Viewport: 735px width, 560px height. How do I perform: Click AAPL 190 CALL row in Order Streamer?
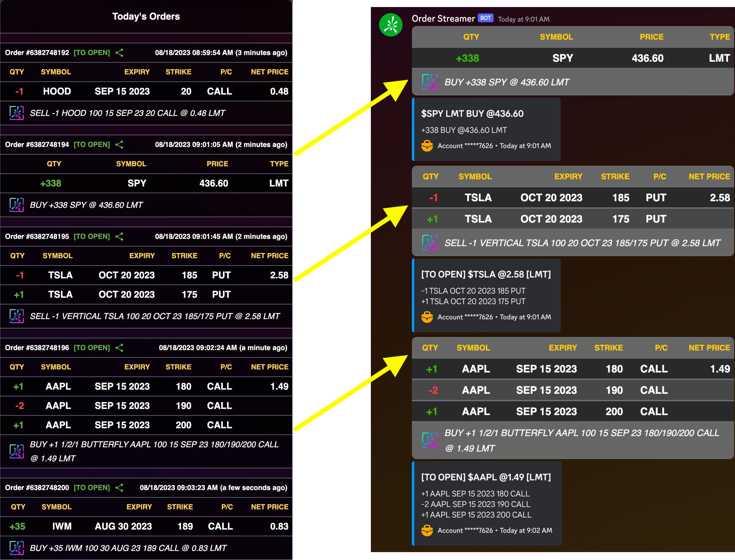pyautogui.click(x=573, y=390)
